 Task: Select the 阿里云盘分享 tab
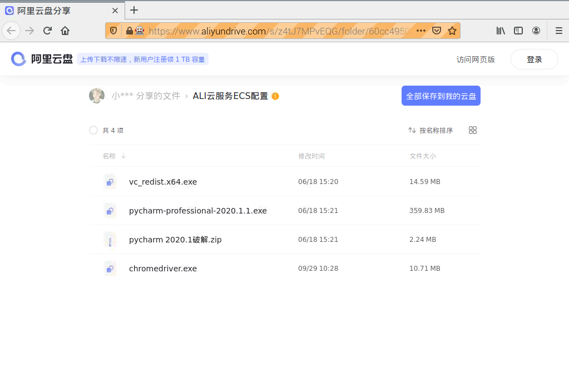pos(62,11)
